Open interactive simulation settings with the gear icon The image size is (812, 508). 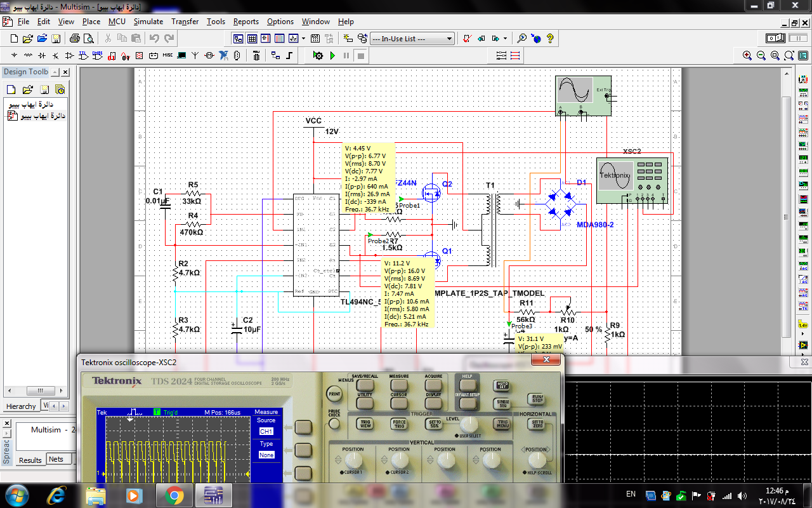pos(318,55)
